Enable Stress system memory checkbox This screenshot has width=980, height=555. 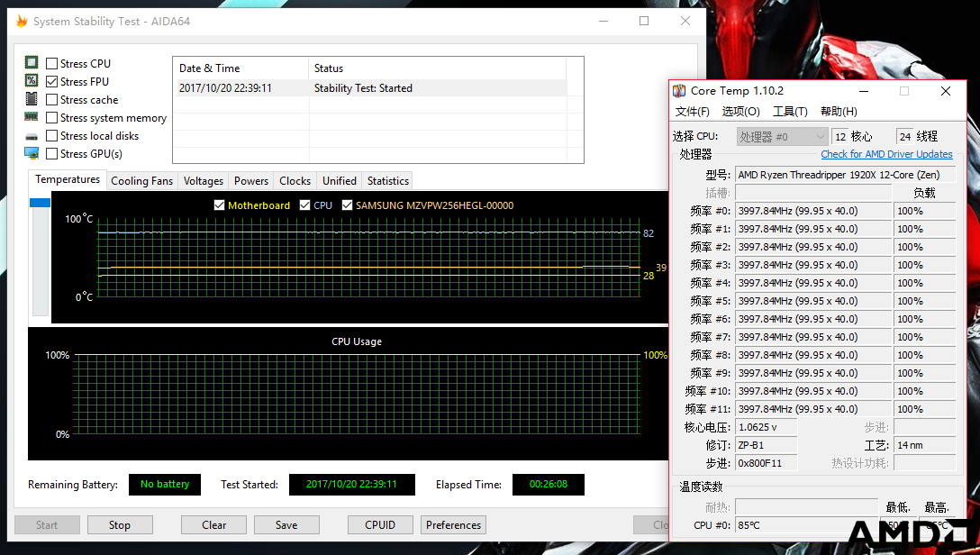52,117
